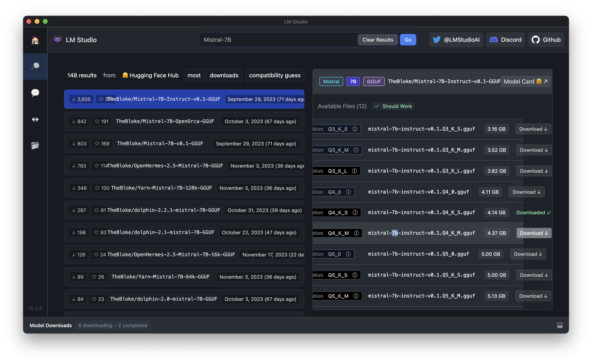Image resolution: width=592 pixels, height=364 pixels.
Task: Click '0 downloading • 2 completed' status
Action: pos(113,325)
